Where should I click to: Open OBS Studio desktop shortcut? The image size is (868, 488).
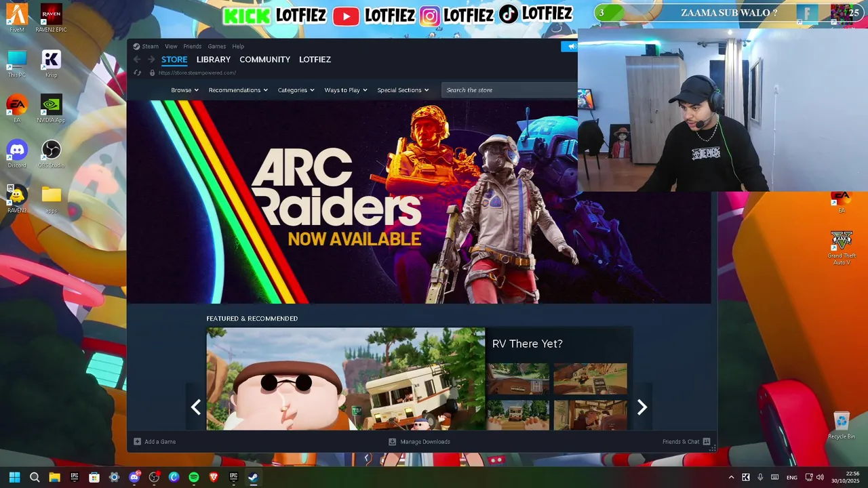[x=51, y=154]
